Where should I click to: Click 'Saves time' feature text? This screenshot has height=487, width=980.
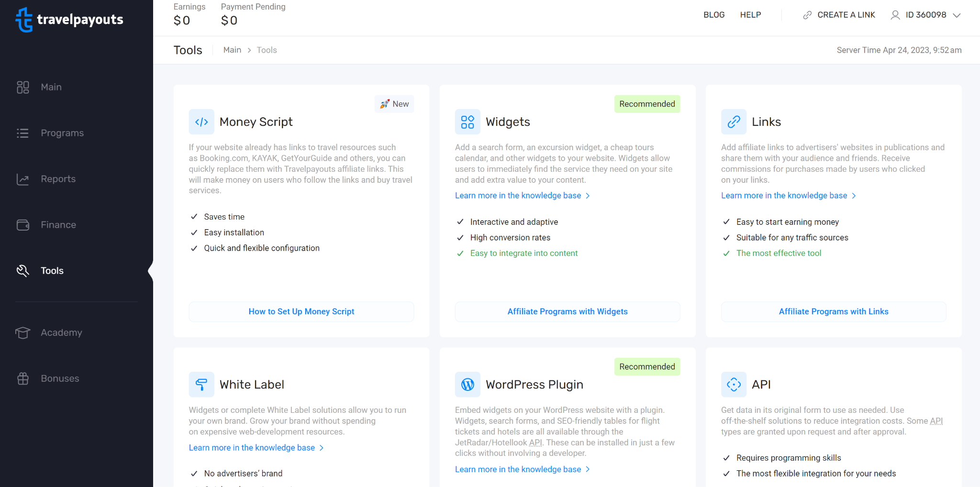224,217
